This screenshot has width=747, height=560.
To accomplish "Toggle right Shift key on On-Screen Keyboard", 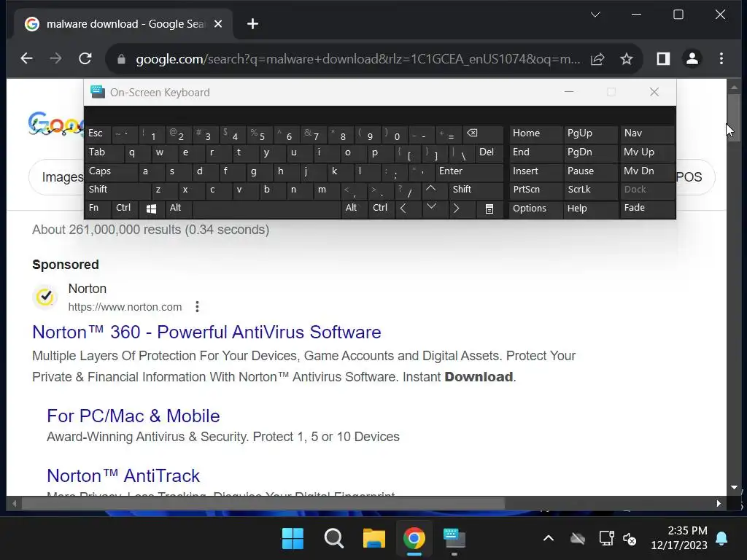I will [476, 190].
